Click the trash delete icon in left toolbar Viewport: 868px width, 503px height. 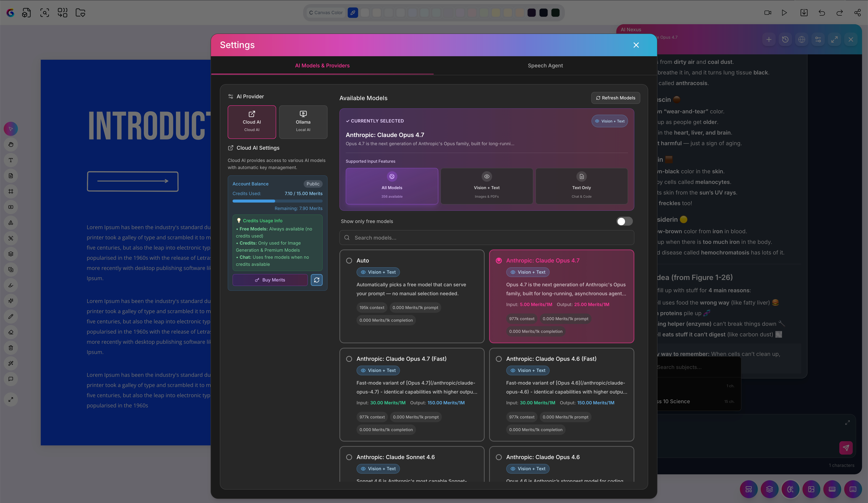pyautogui.click(x=11, y=348)
